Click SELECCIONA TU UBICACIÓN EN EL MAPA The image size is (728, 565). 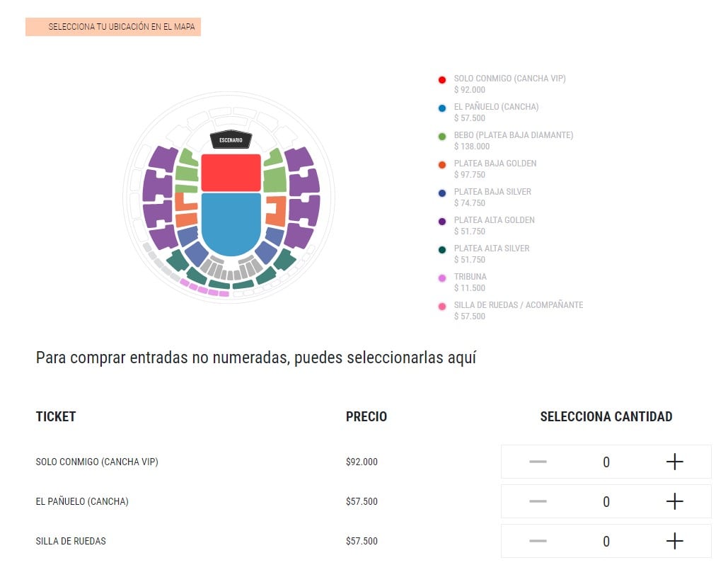113,26
